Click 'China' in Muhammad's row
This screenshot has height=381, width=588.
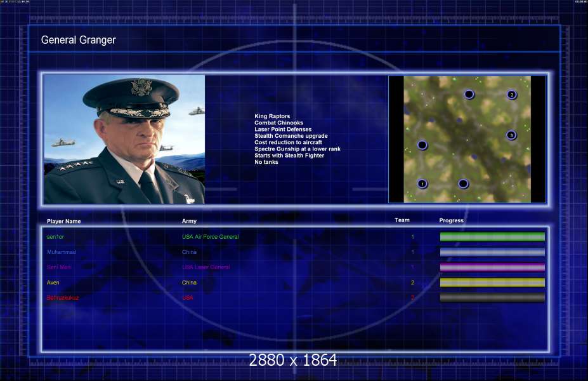tap(189, 252)
